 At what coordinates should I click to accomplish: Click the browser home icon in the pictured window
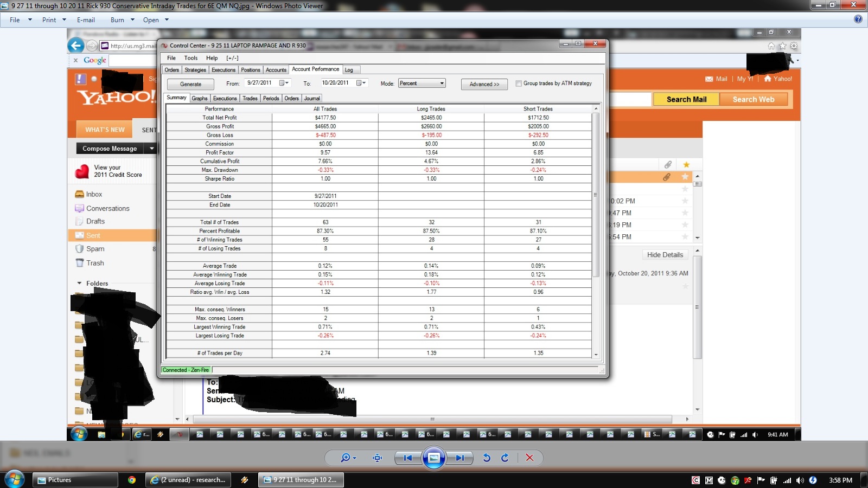[771, 46]
